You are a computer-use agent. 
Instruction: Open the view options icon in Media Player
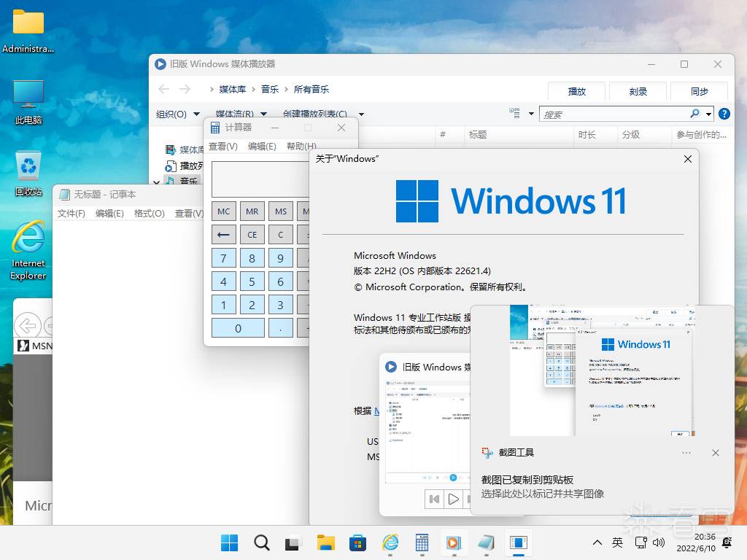(x=514, y=113)
